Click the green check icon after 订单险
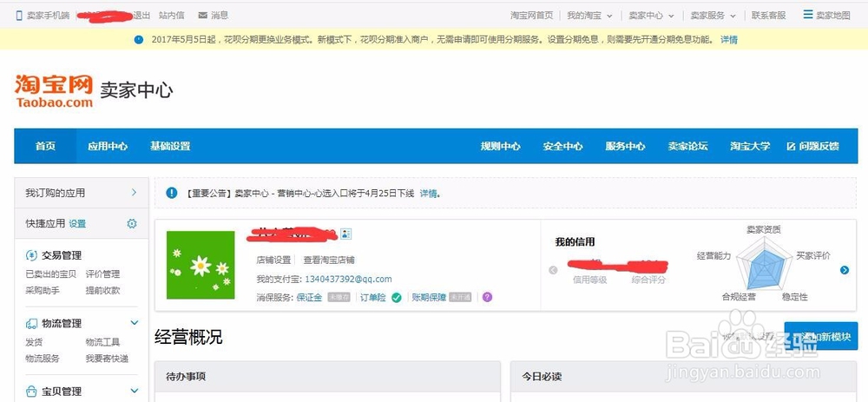The height and width of the screenshot is (402, 868). point(397,297)
